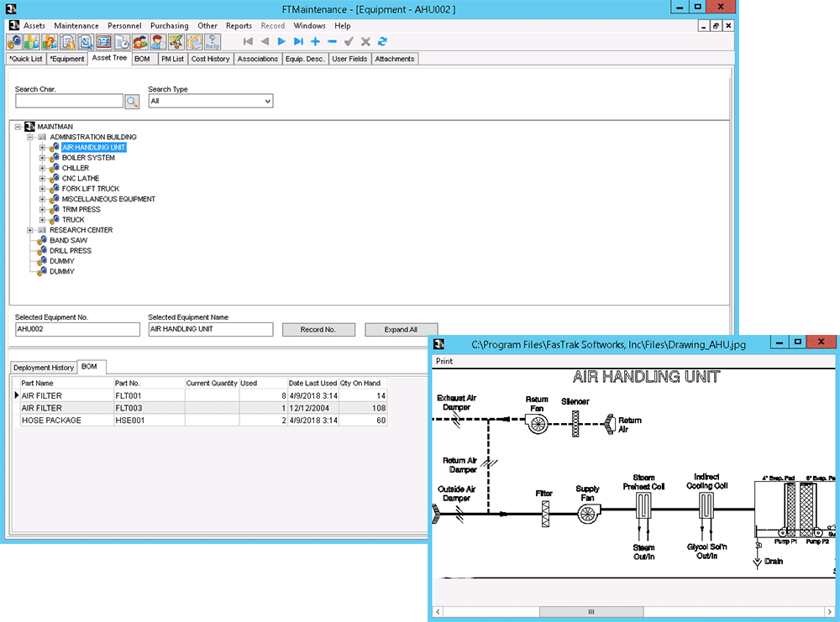Expand the CNC LATHE node
Image resolution: width=840 pixels, height=622 pixels.
(42, 178)
